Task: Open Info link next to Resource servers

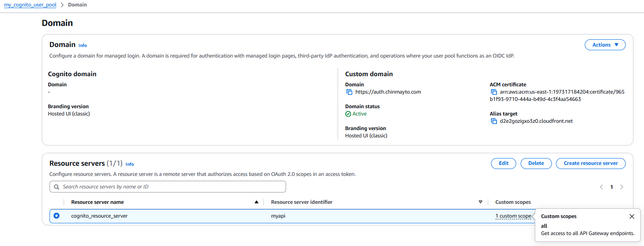Action: point(130,164)
